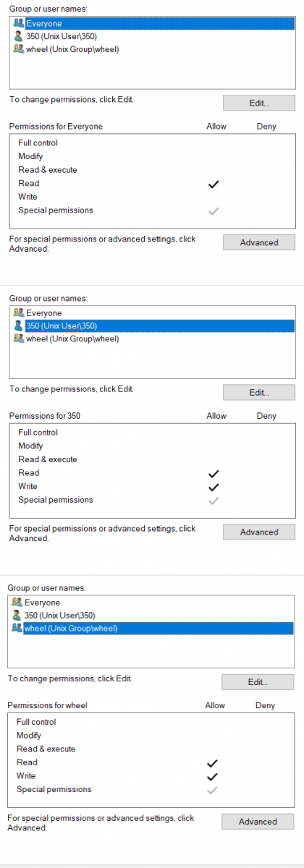Click Advanced below Permissions for Everyone
The width and height of the screenshot is (304, 868).
tap(258, 242)
